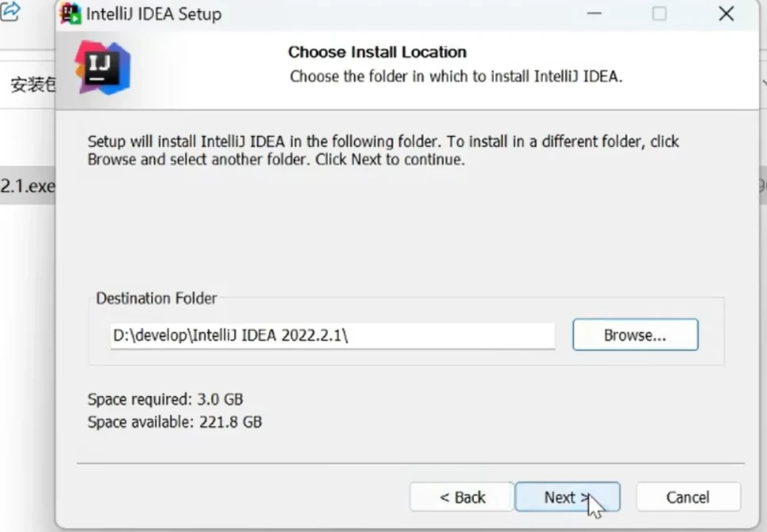Image resolution: width=767 pixels, height=532 pixels.
Task: Click the large IntelliJ IDEA logo
Action: [x=102, y=68]
